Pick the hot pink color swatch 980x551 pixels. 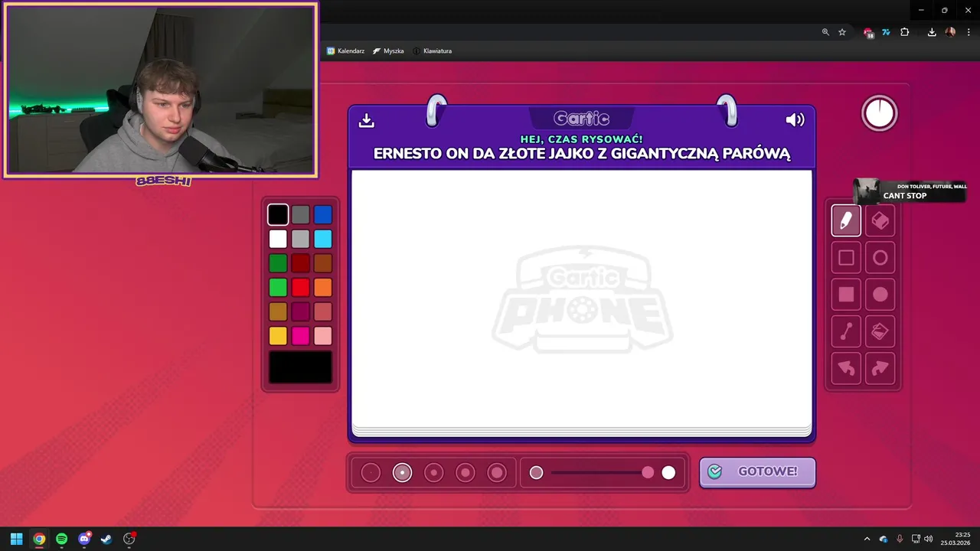click(300, 336)
